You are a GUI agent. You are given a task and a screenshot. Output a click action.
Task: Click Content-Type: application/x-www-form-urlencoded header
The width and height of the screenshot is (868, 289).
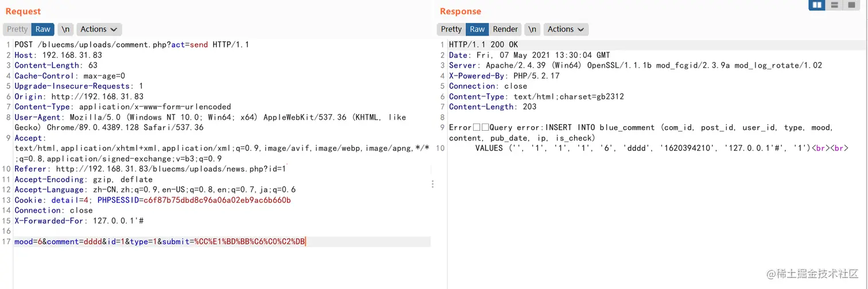123,107
